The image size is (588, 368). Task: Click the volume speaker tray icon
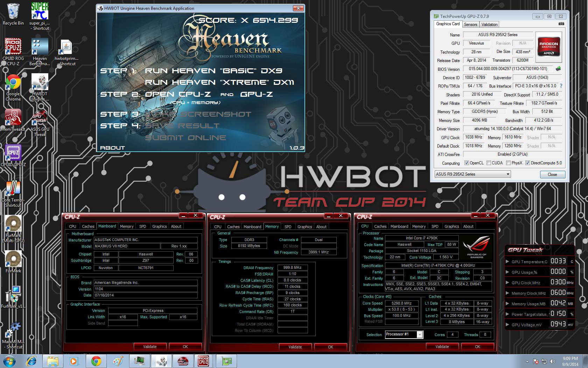coord(553,361)
